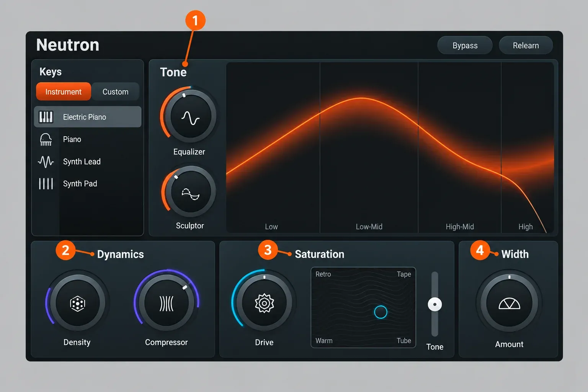Click the Equalizer knob sine wave icon
Screen dimensions: 588x392
[190, 118]
